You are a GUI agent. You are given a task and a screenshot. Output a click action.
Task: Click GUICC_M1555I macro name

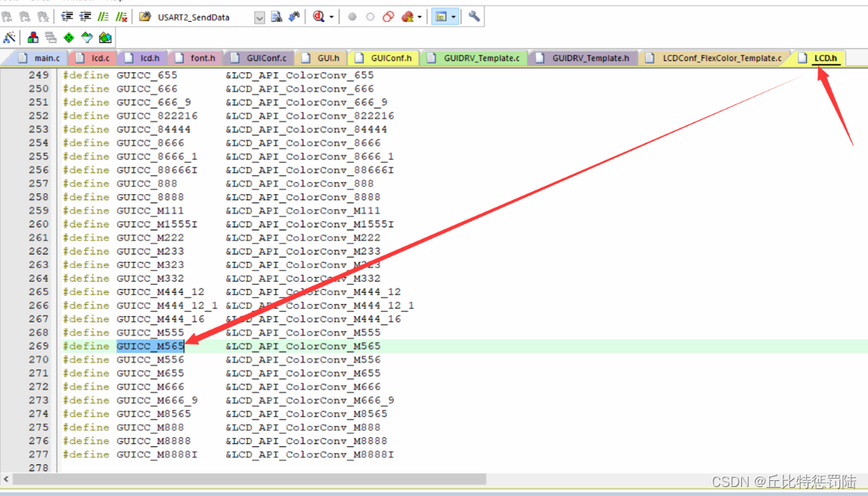tap(157, 224)
